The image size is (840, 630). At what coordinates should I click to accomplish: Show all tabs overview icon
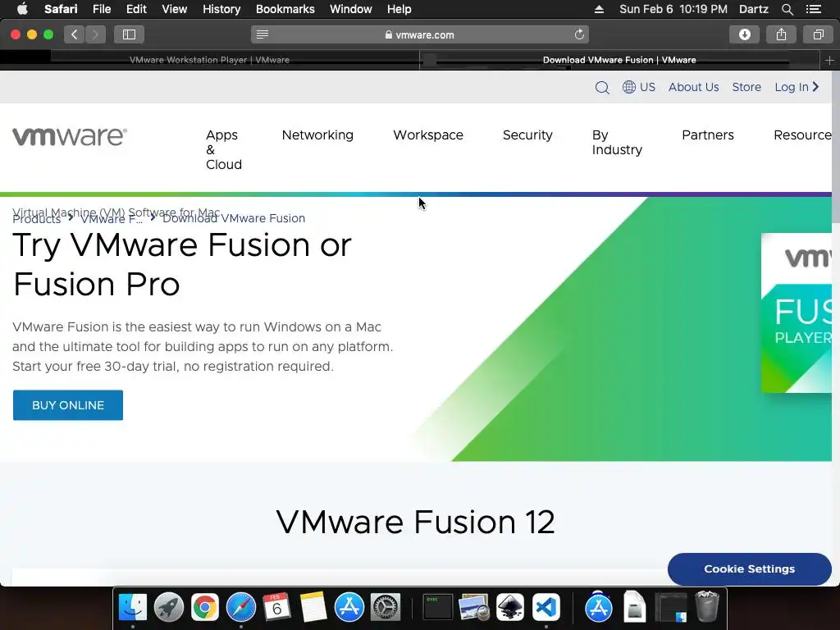[x=818, y=34]
